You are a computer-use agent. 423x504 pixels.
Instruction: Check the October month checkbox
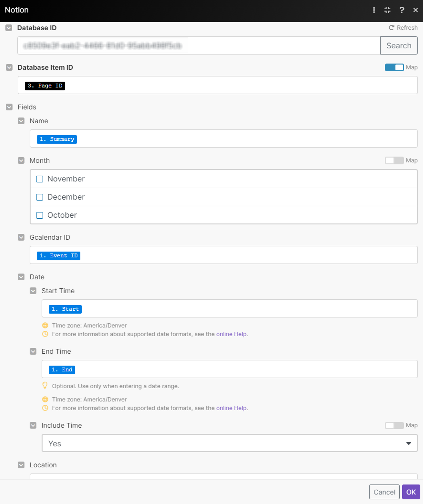(x=40, y=215)
